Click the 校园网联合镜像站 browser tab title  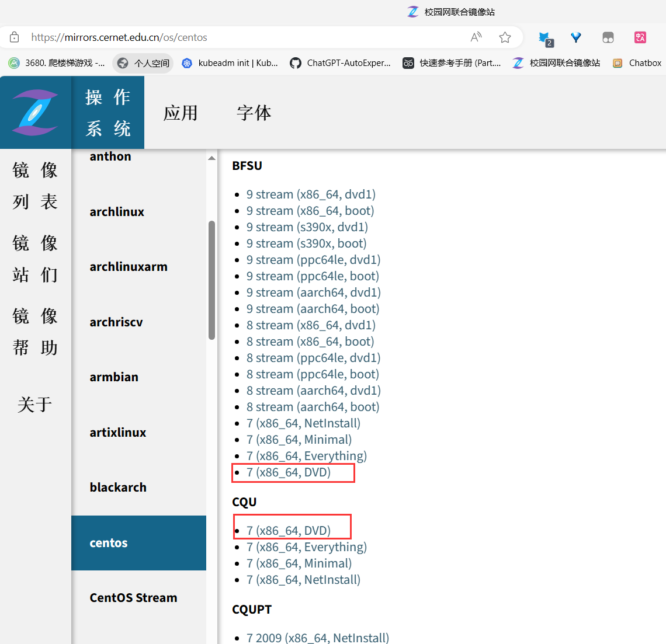pyautogui.click(x=460, y=12)
